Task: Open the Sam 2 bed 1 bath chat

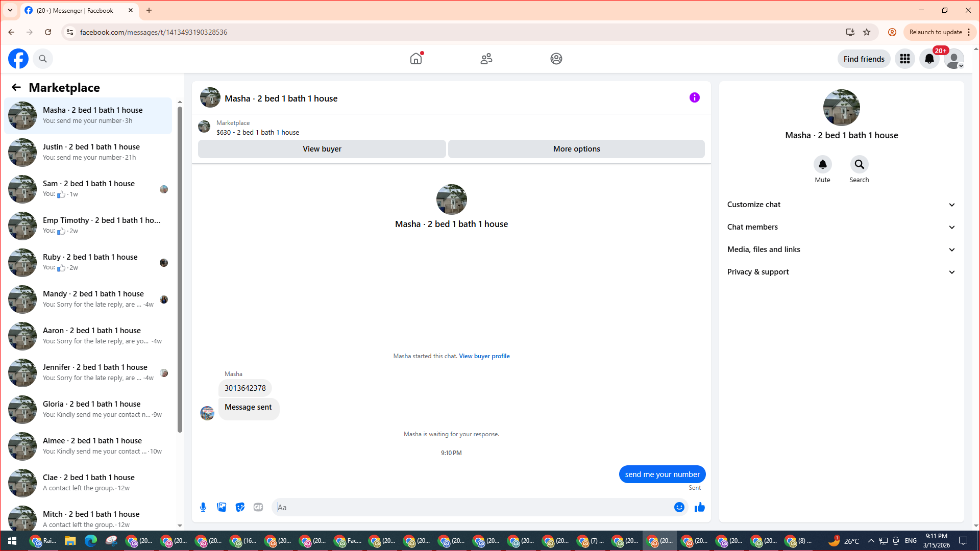Action: tap(88, 189)
